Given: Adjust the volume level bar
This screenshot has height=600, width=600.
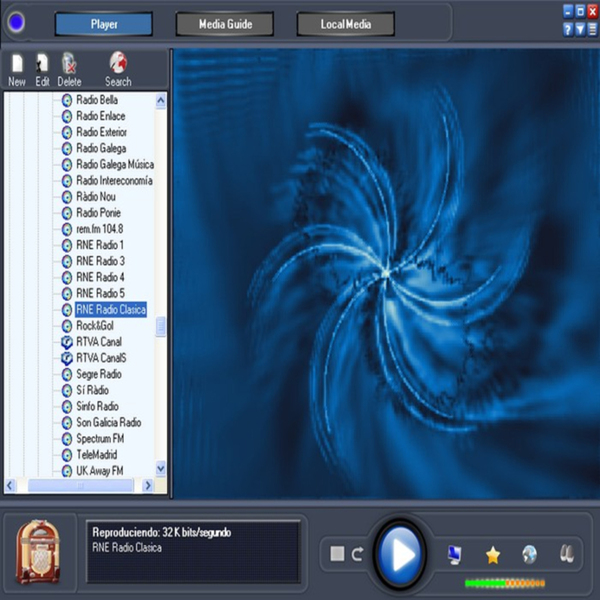Looking at the screenshot, I should pyautogui.click(x=505, y=583).
